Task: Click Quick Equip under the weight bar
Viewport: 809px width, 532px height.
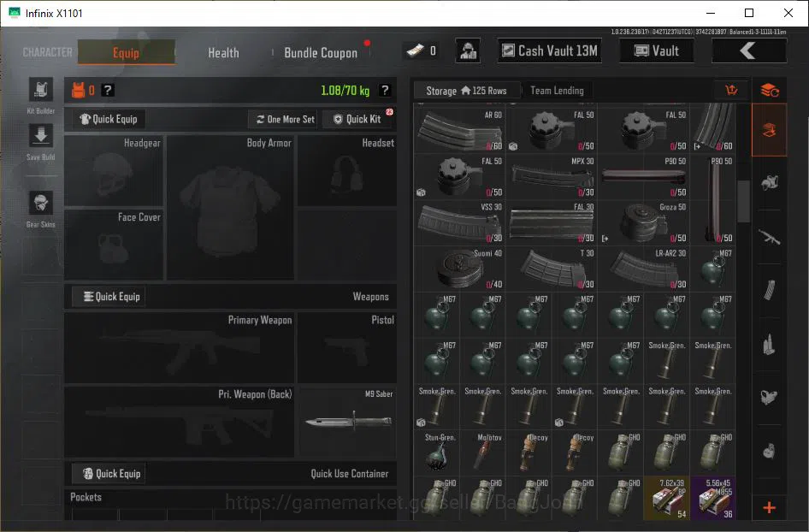Action: pyautogui.click(x=109, y=119)
